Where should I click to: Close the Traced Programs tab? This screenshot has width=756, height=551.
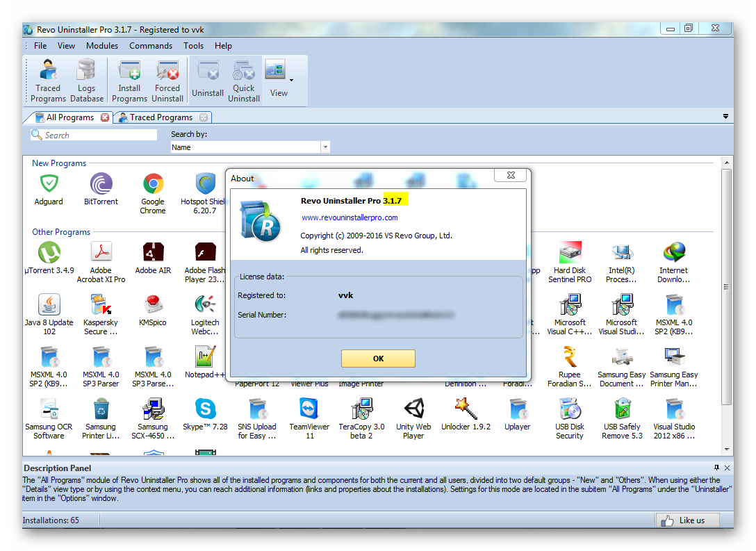pos(204,117)
